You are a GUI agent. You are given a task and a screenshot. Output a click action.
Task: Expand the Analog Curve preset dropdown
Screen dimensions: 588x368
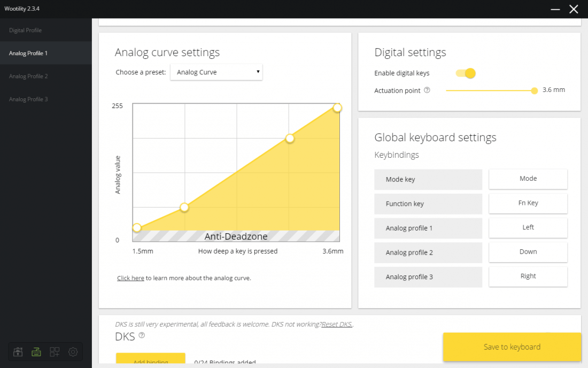point(216,72)
